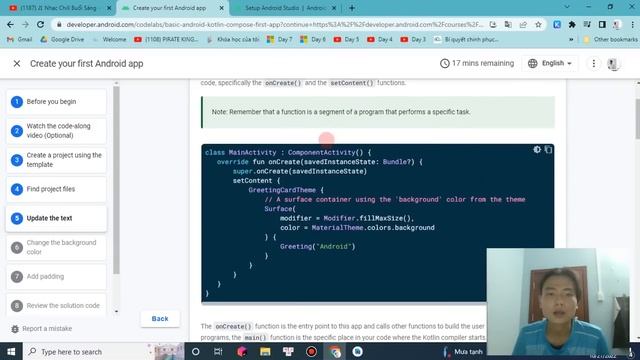Go to step 4 Find project files
Screen dimensions: 640x360
[56, 189]
